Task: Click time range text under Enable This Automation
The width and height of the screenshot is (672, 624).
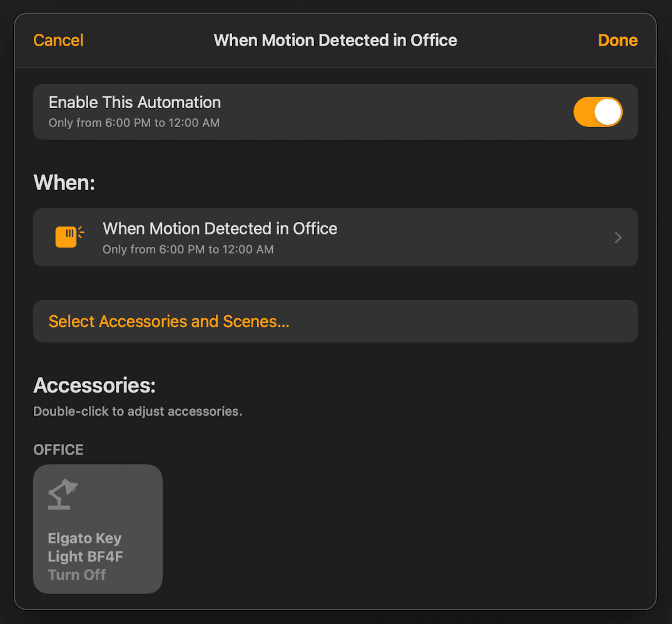Action: pyautogui.click(x=134, y=123)
